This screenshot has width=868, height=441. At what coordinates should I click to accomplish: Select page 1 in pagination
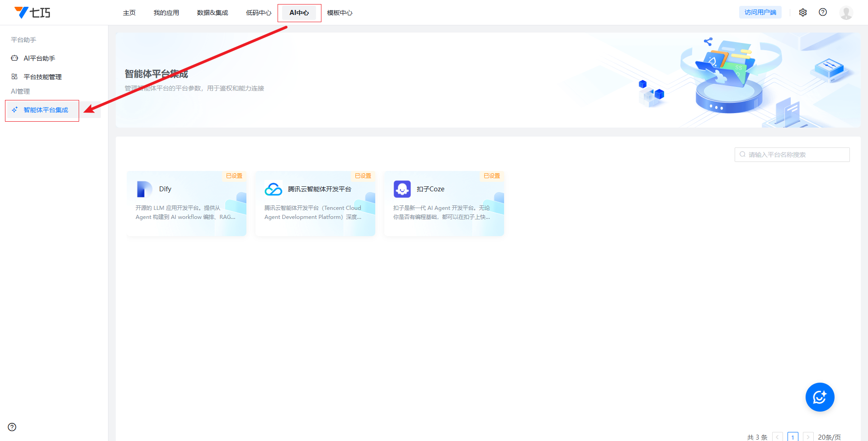[793, 437]
